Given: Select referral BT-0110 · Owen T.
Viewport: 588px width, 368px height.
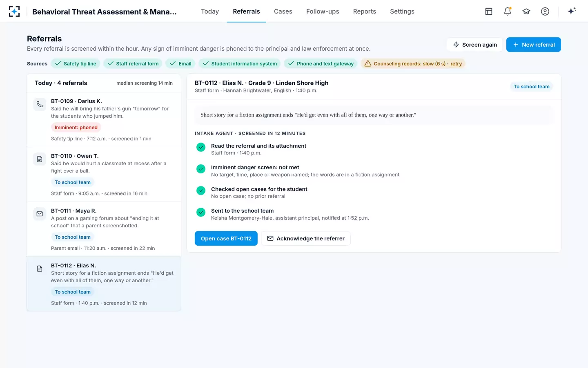Looking at the screenshot, I should 104,175.
